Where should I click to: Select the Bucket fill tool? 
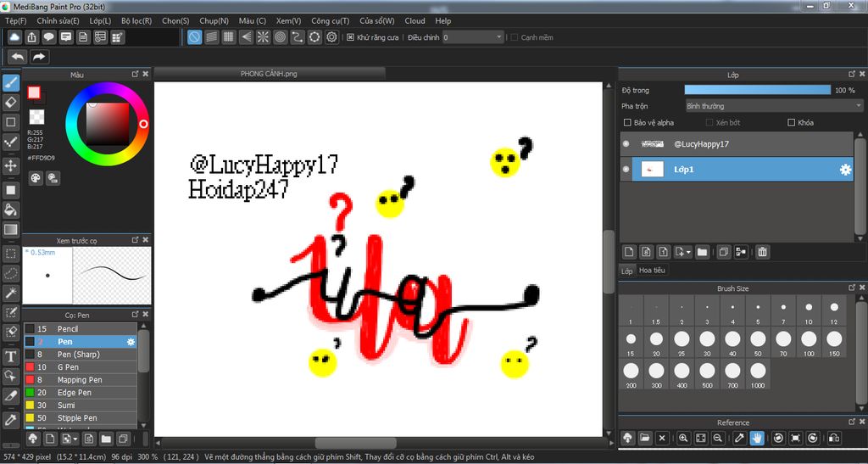point(11,210)
